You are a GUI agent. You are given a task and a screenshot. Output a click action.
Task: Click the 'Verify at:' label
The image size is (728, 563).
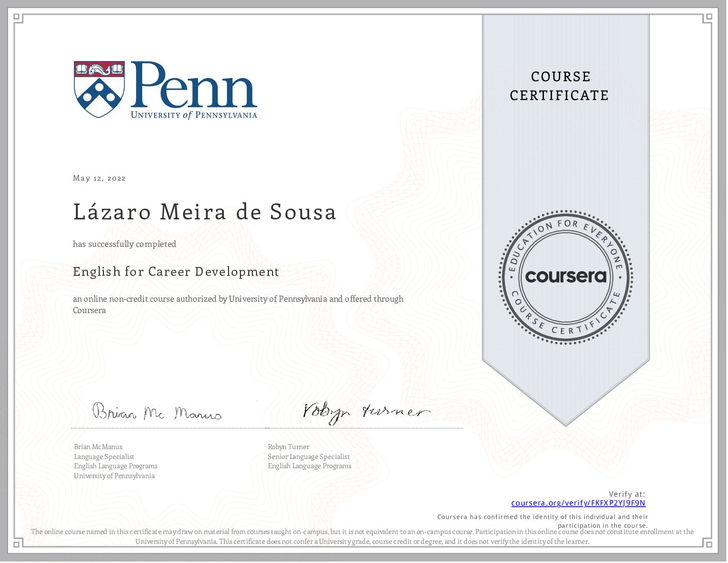[627, 494]
